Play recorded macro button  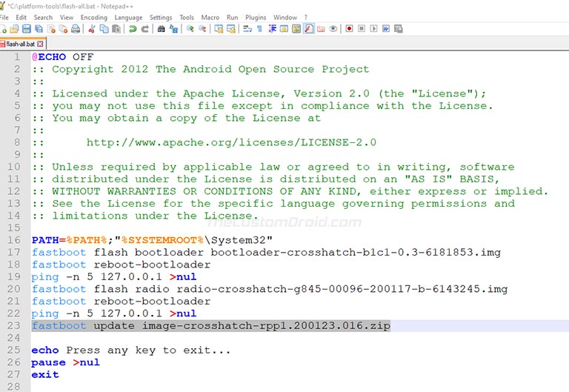(373, 29)
